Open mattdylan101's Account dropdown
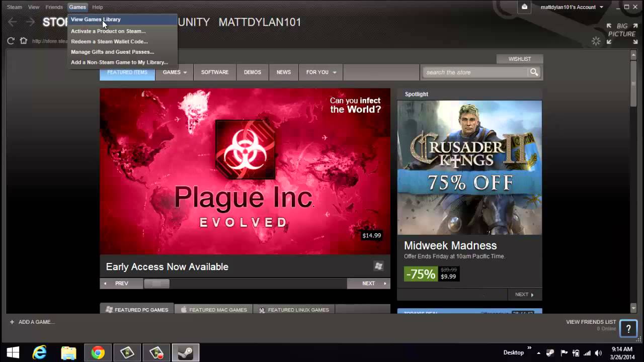This screenshot has height=362, width=644. [572, 7]
